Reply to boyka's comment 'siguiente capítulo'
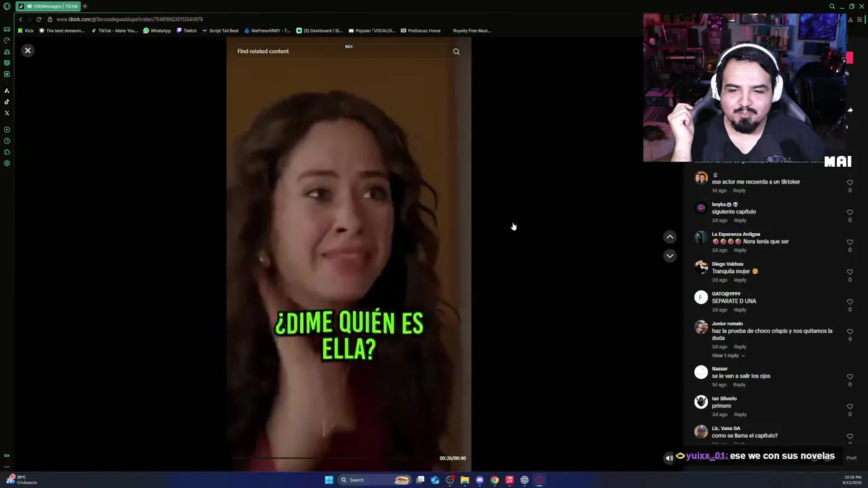Screen dimensions: 868x488 point(740,220)
